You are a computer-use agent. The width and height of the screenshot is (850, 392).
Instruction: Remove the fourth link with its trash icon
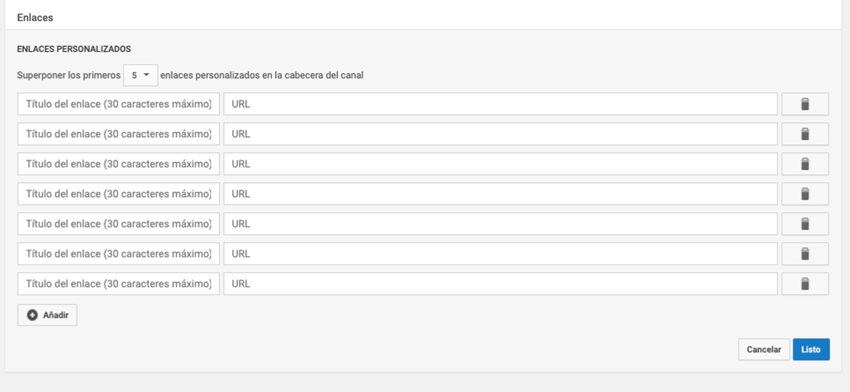tap(805, 194)
